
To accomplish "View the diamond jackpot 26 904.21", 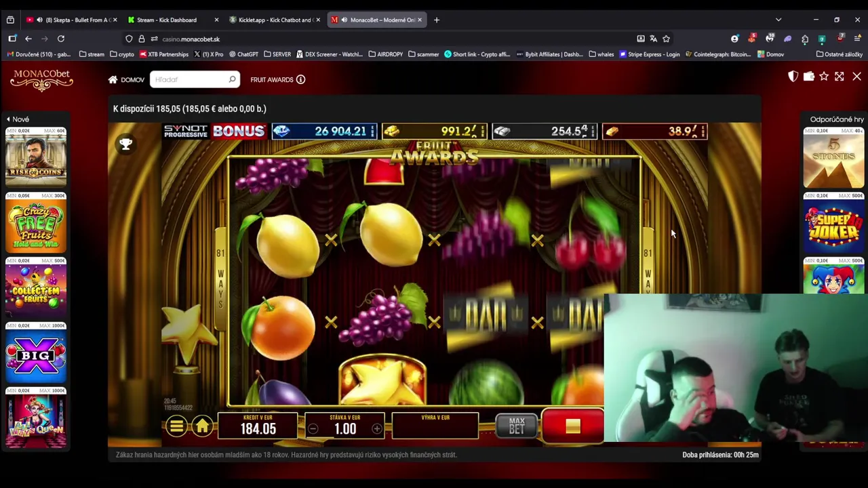I will click(x=323, y=131).
